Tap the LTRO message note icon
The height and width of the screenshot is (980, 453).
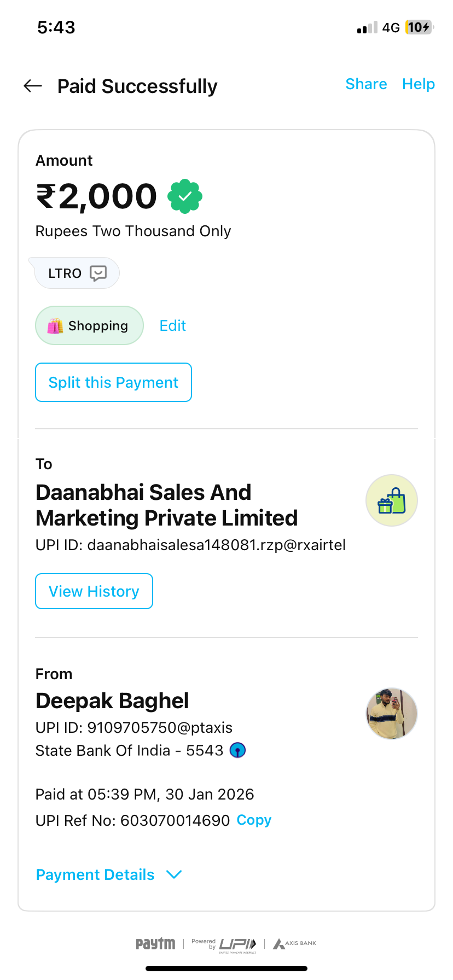coord(98,273)
